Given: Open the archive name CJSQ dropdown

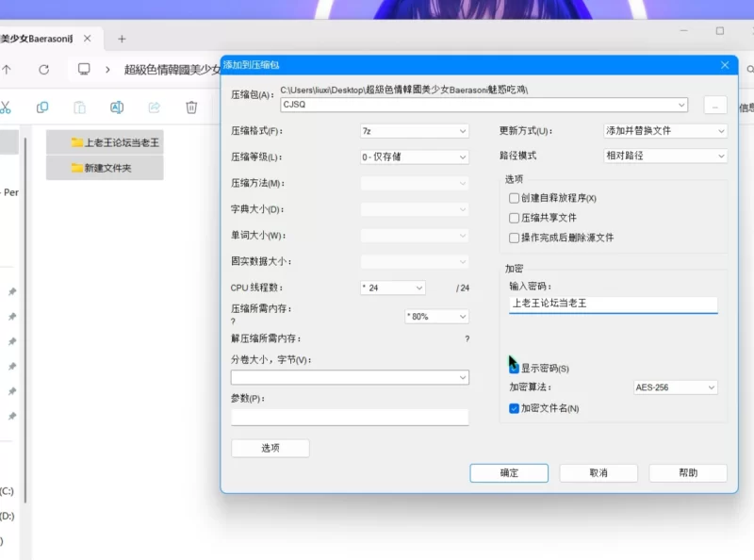Looking at the screenshot, I should pyautogui.click(x=681, y=105).
